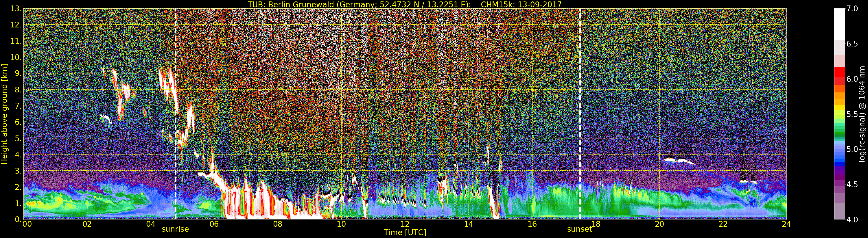Click the 'sunrise' label below the axis
Image resolution: width=868 pixels, height=238 pixels.
click(175, 229)
